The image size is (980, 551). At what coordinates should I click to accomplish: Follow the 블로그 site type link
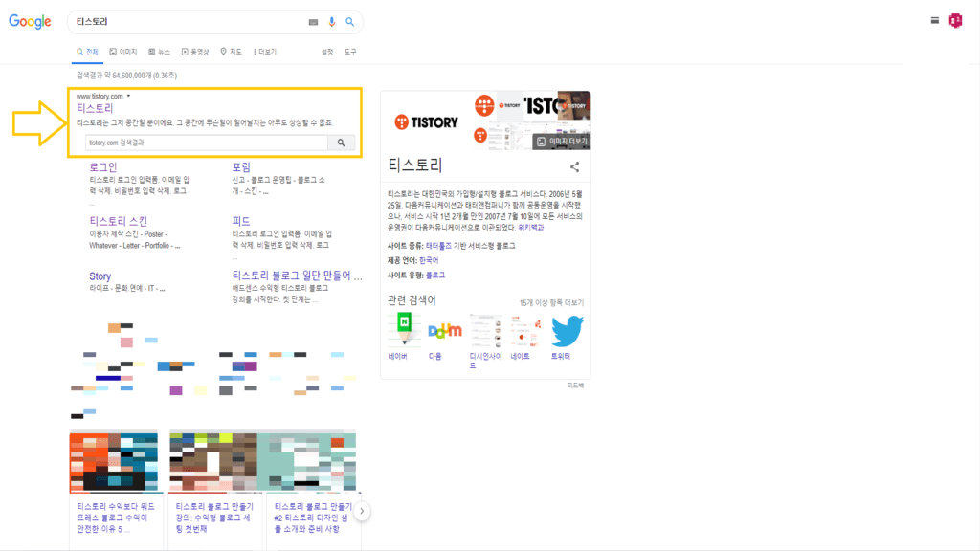coord(435,275)
